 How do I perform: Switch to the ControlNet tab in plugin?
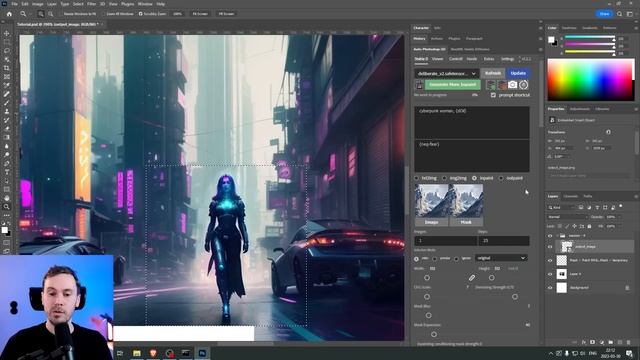click(456, 59)
